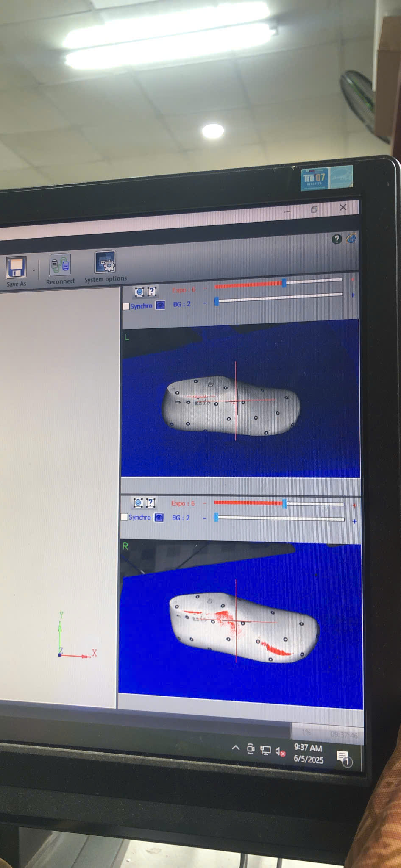401x868 pixels.
Task: Open the Windows notification center
Action: pyautogui.click(x=343, y=757)
